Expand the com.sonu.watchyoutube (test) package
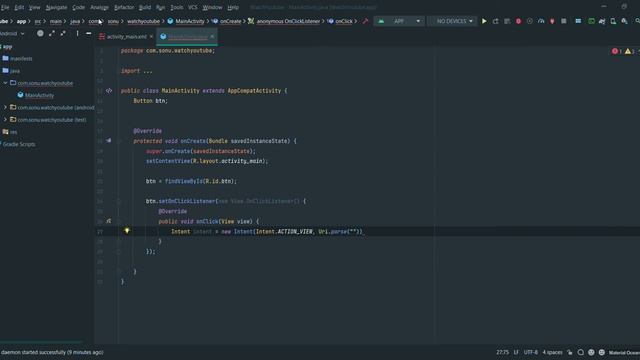Screen dimensions: 640x360 [5, 120]
